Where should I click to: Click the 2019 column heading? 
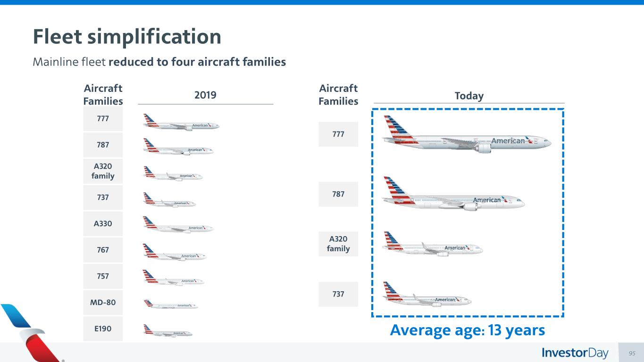[x=205, y=95]
